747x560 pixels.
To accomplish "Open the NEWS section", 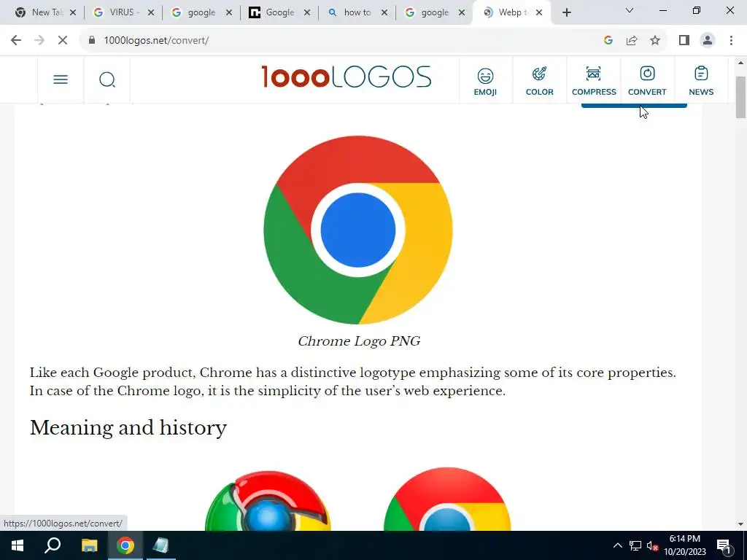I will (701, 82).
